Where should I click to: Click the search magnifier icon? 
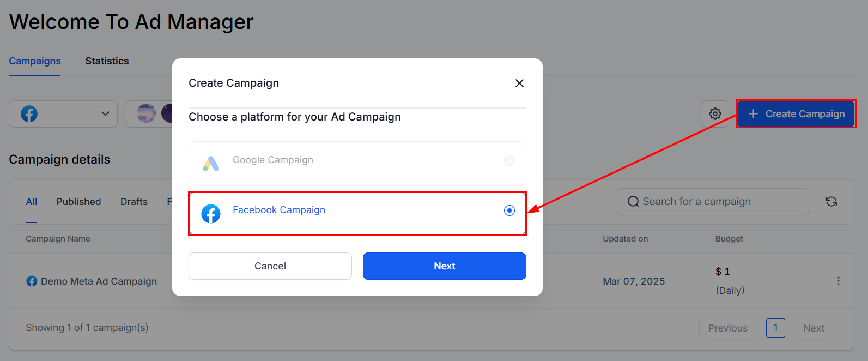tap(633, 202)
